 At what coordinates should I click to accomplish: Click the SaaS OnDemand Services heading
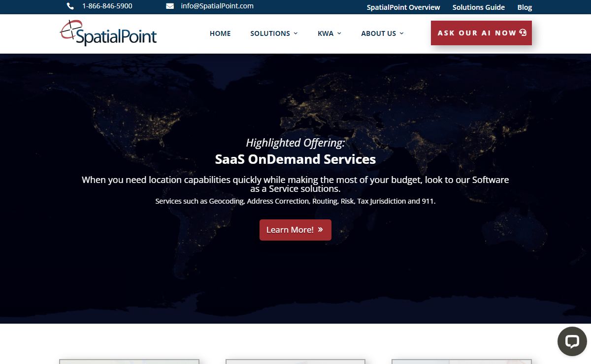click(x=295, y=159)
